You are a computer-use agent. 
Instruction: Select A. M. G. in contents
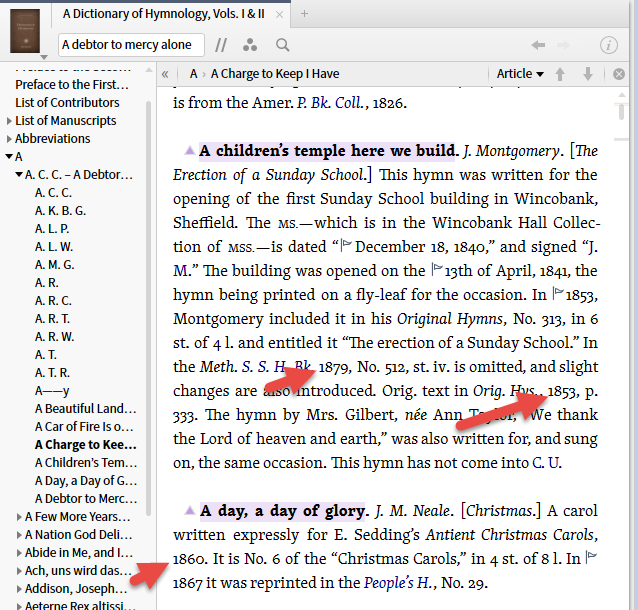pos(55,265)
